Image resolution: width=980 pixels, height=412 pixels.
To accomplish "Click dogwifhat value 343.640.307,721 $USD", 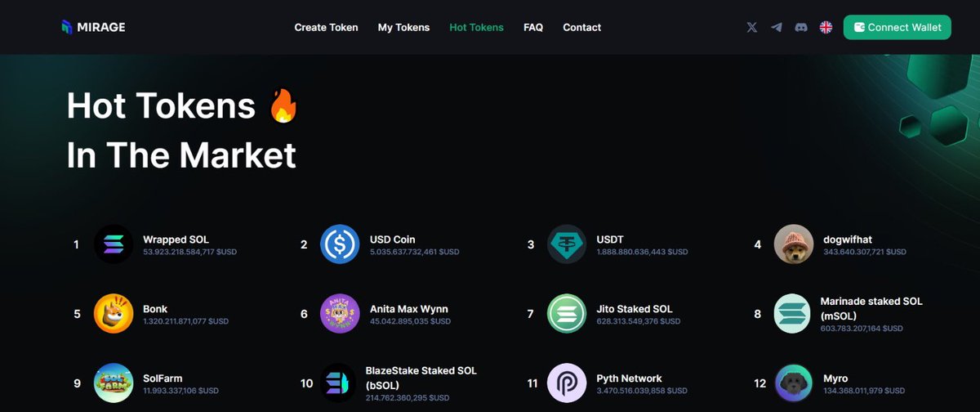I will pyautogui.click(x=864, y=252).
